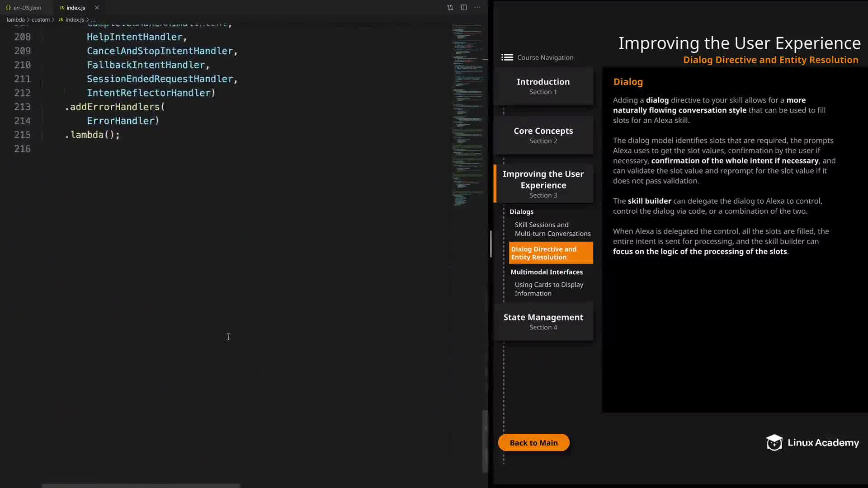Image resolution: width=868 pixels, height=488 pixels.
Task: Select Dialog Directive and Entity Resolution lesson
Action: [550, 253]
